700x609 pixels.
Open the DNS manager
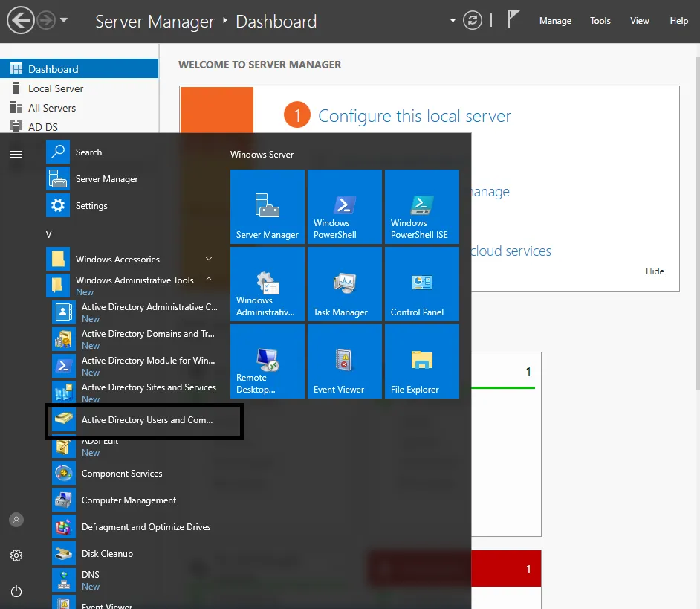coord(137,580)
